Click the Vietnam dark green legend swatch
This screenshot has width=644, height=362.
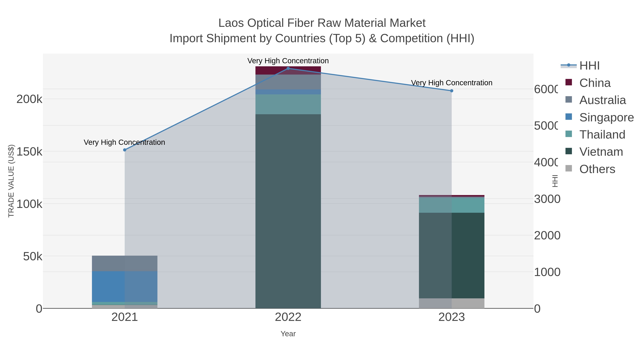click(569, 151)
